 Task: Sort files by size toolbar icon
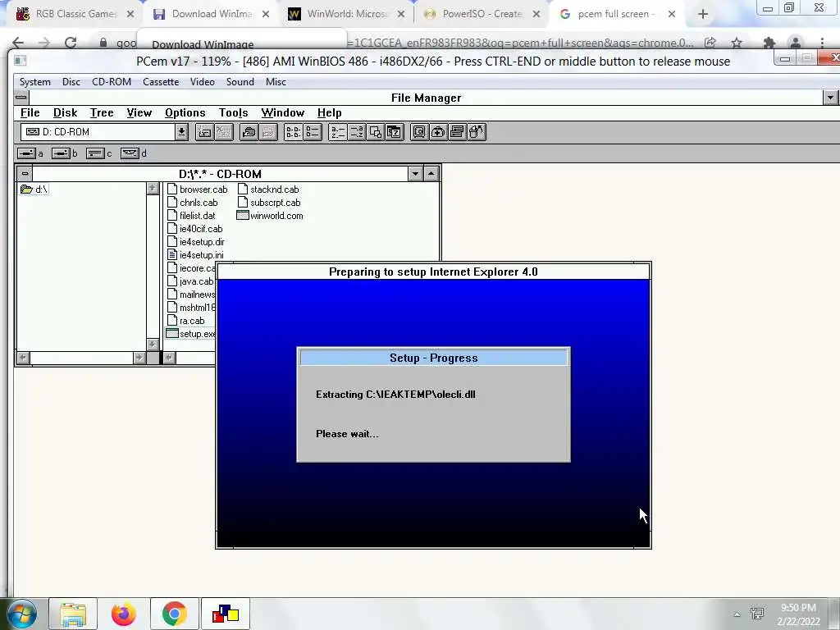click(376, 132)
